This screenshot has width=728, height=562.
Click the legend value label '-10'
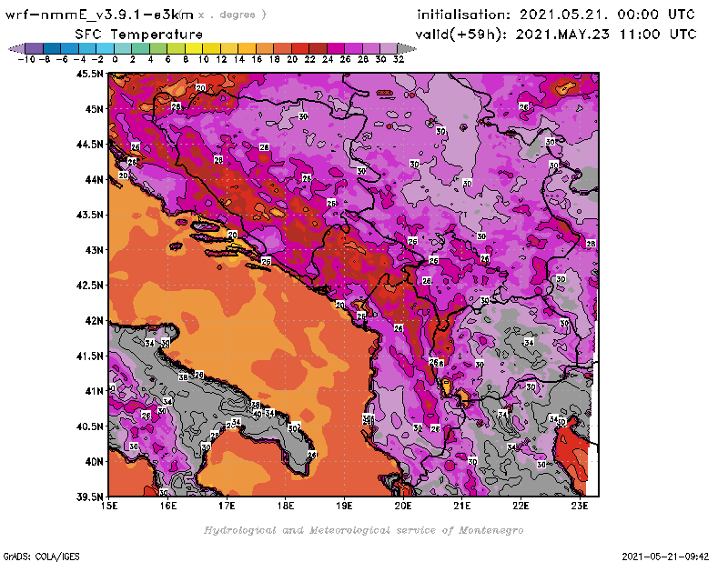point(26,59)
